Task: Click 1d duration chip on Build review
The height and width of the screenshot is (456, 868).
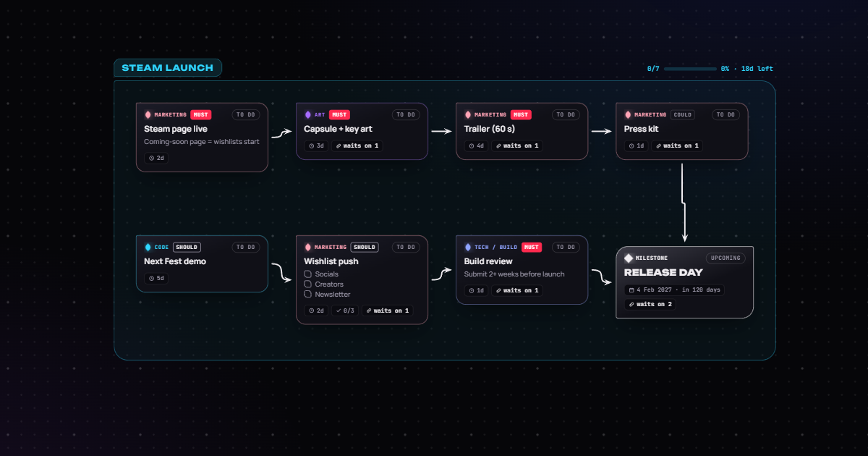Action: [x=476, y=290]
